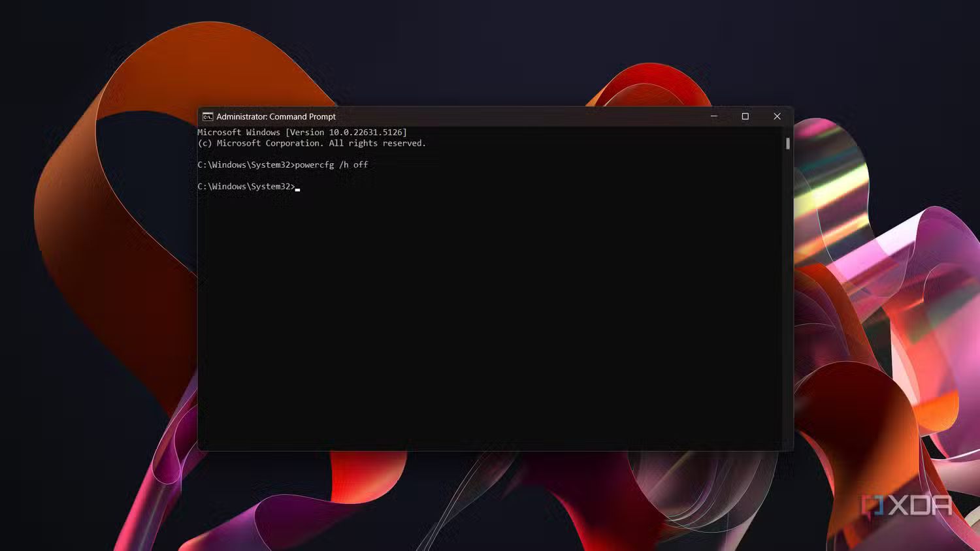Click the Command Prompt icon in the title bar
The height and width of the screenshot is (551, 980).
point(208,116)
